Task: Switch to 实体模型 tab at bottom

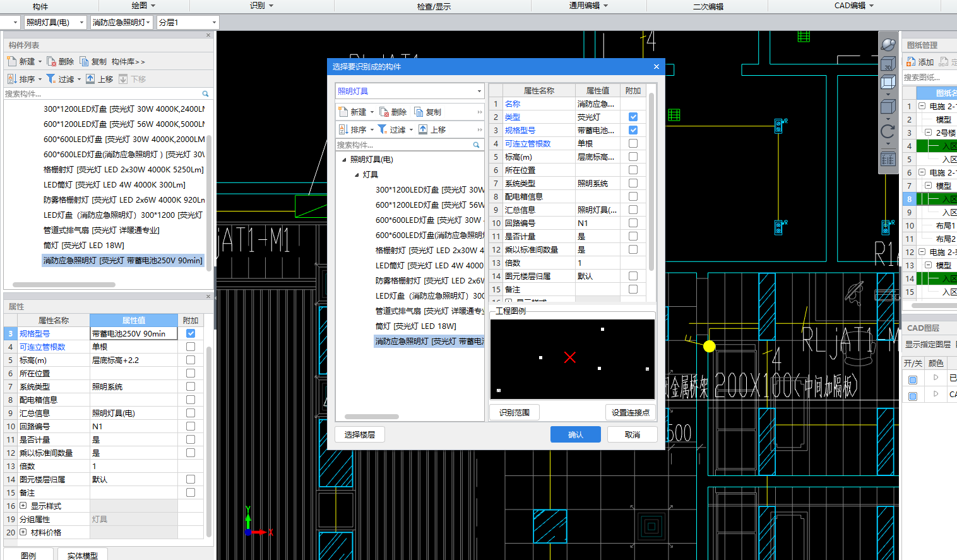Action: tap(83, 555)
